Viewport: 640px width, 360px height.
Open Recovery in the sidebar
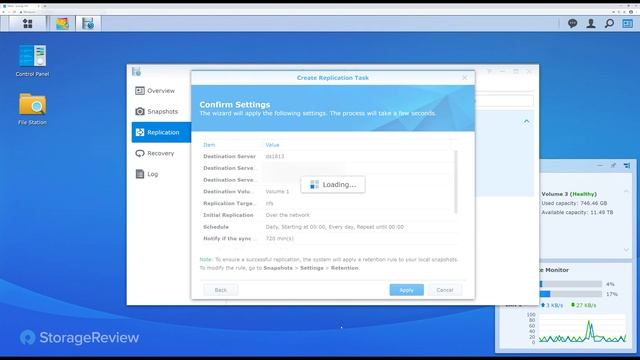click(x=161, y=153)
